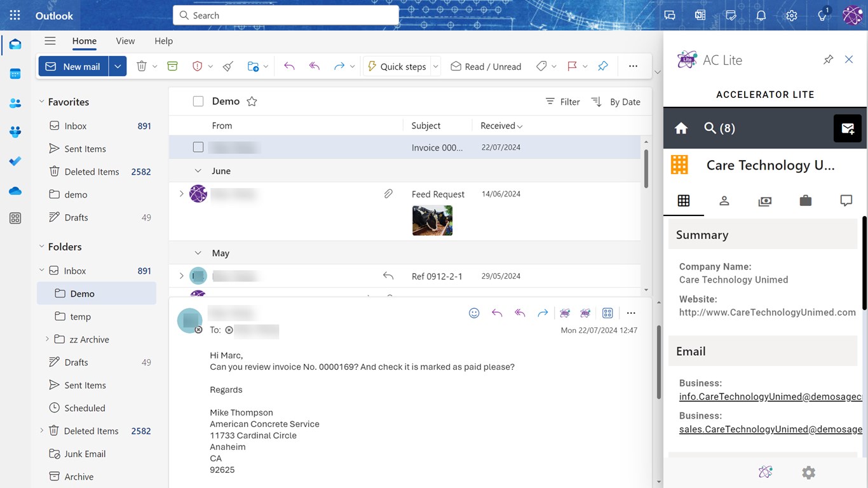
Task: Open the Filter button in message list
Action: (563, 102)
